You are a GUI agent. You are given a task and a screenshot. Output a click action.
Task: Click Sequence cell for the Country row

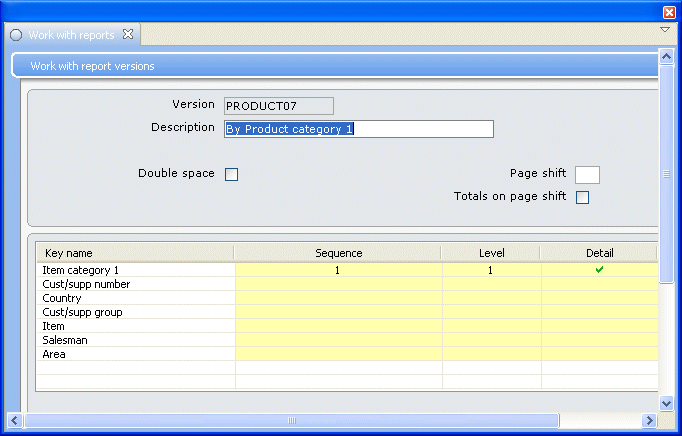pyautogui.click(x=338, y=298)
